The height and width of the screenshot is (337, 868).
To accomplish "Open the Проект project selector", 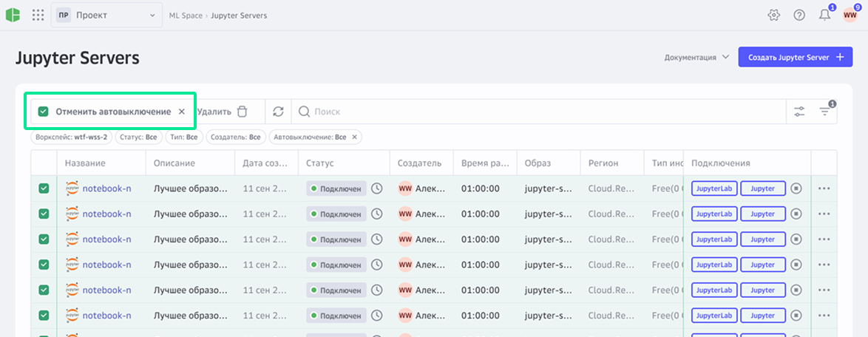I will coord(106,16).
